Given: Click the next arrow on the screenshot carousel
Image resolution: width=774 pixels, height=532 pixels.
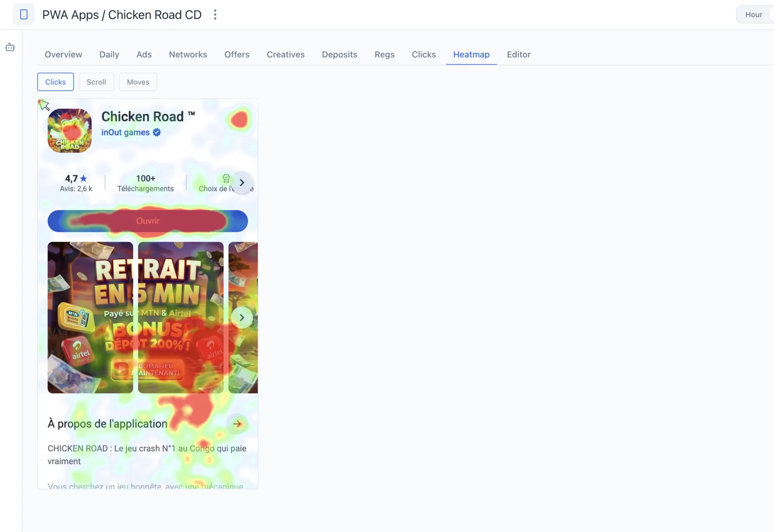Looking at the screenshot, I should (242, 318).
